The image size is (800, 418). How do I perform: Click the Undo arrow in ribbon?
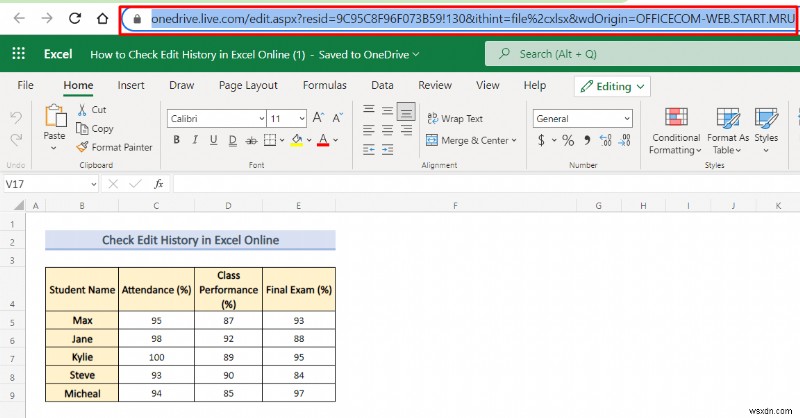16,118
